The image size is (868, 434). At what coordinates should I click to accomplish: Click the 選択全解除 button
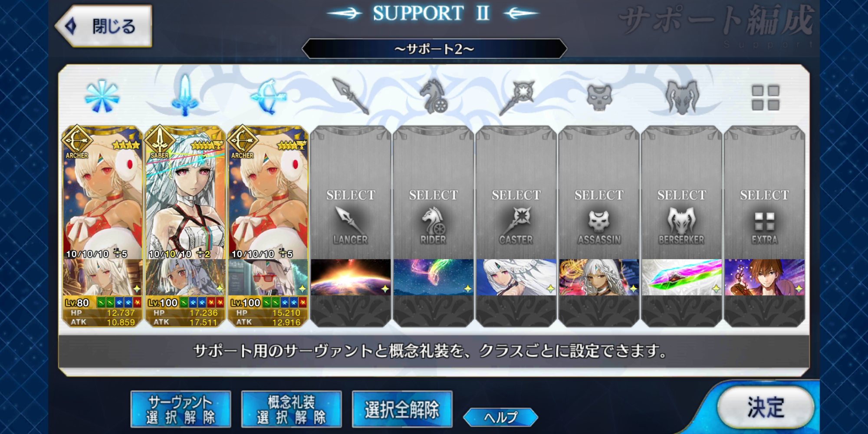tap(402, 409)
